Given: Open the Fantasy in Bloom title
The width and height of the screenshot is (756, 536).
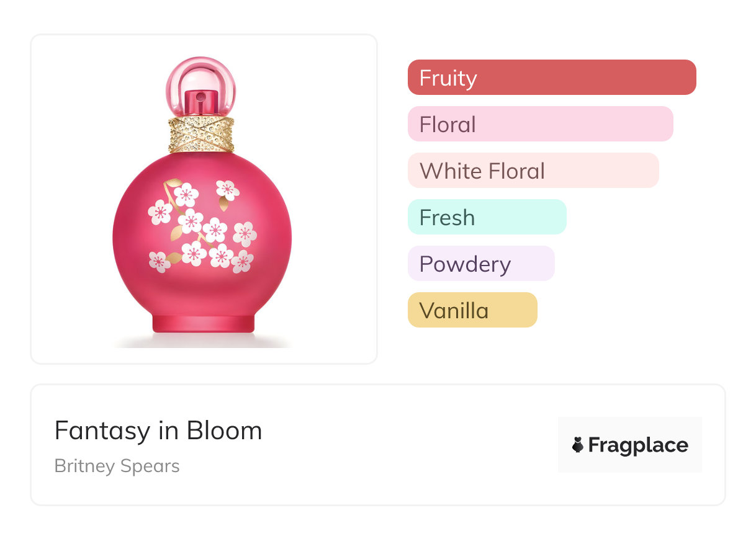Looking at the screenshot, I should coord(158,431).
